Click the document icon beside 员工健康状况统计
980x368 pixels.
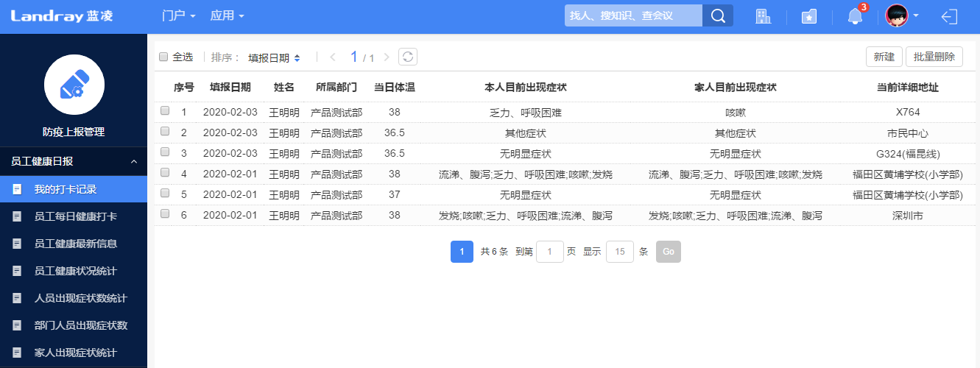16,271
